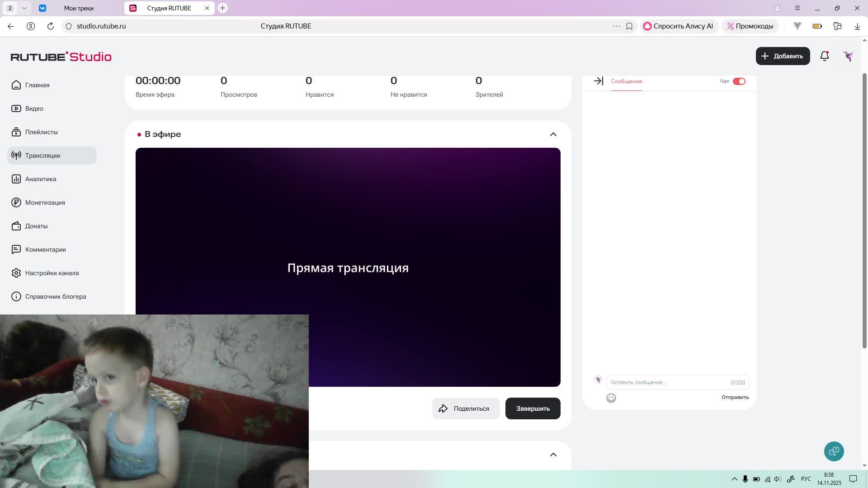Go to Монетизация section
868x488 pixels.
(x=45, y=202)
